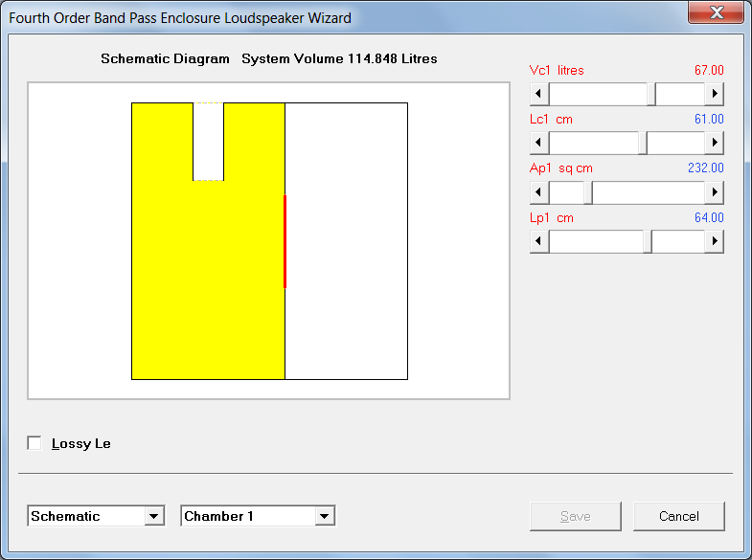The width and height of the screenshot is (752, 560).
Task: Click the left arrow of Lc1 cm slider
Action: click(x=539, y=143)
